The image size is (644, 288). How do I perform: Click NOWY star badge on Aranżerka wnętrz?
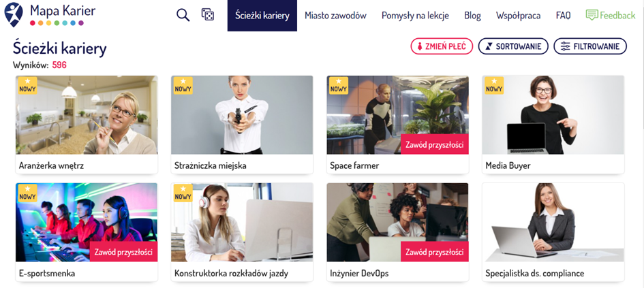[x=27, y=85]
